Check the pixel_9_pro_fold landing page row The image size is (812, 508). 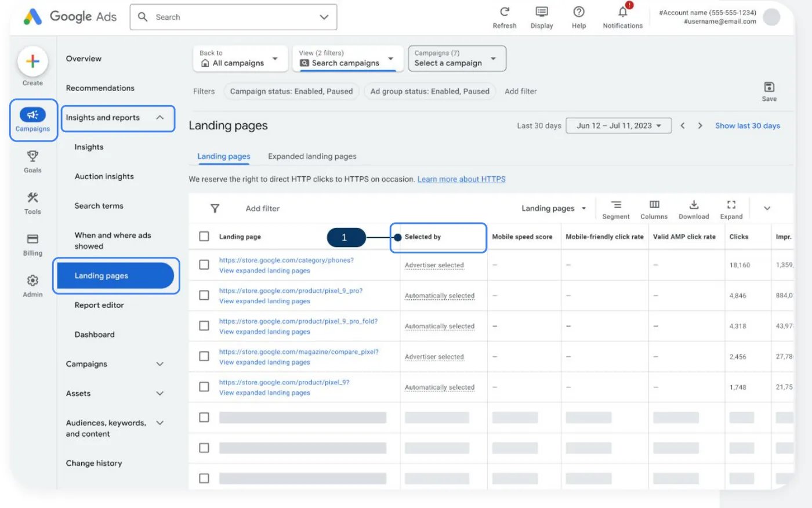[x=204, y=326]
